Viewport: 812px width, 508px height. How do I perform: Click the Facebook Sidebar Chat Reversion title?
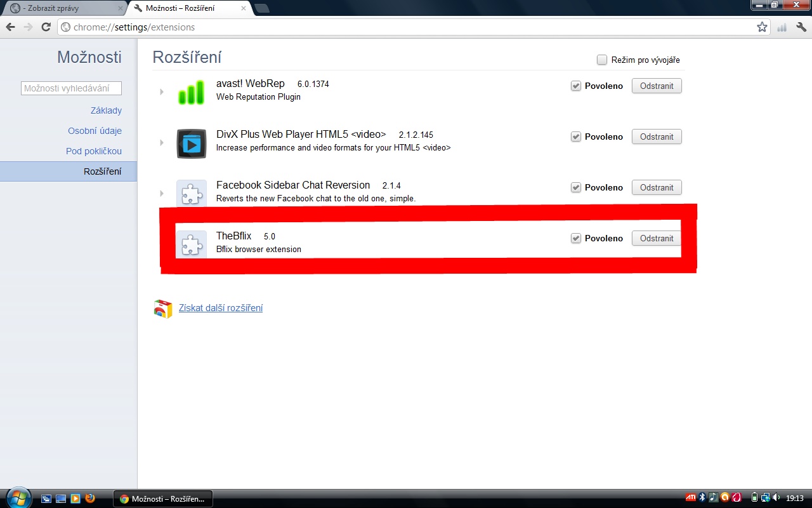[293, 185]
